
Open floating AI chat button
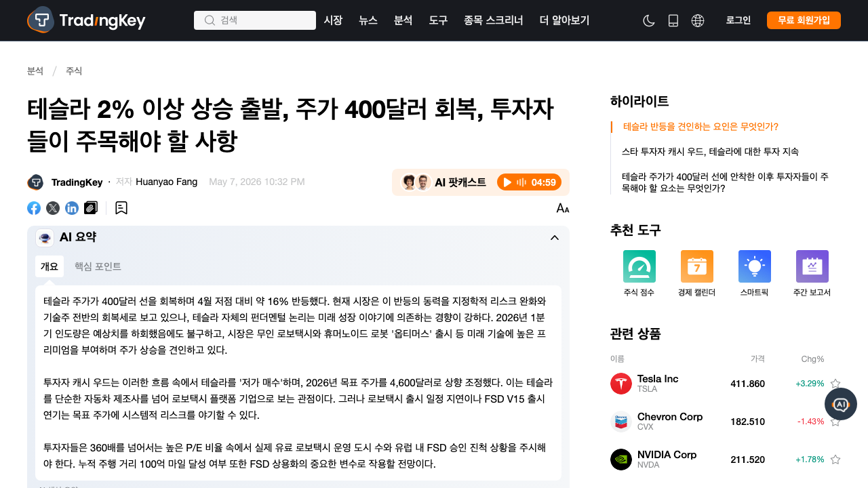point(841,404)
